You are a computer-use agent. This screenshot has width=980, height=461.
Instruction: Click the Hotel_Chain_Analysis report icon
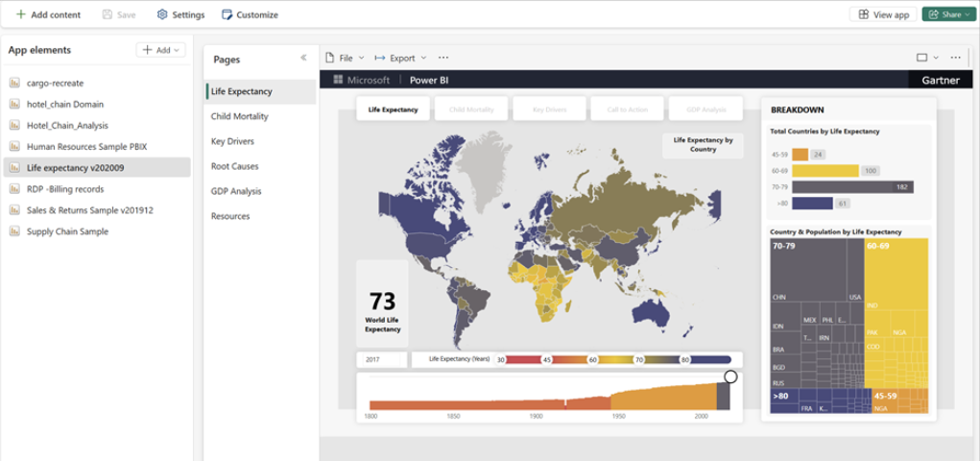pos(14,126)
